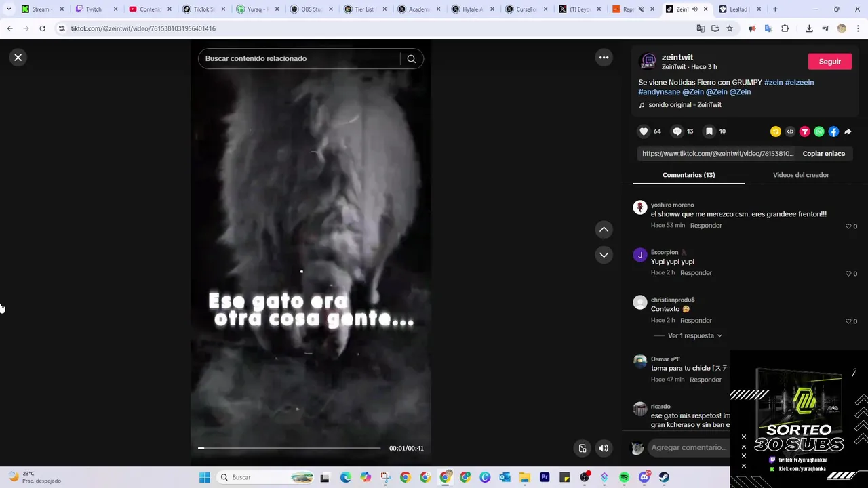Mute the active TikTok tab audio icon

(x=694, y=9)
